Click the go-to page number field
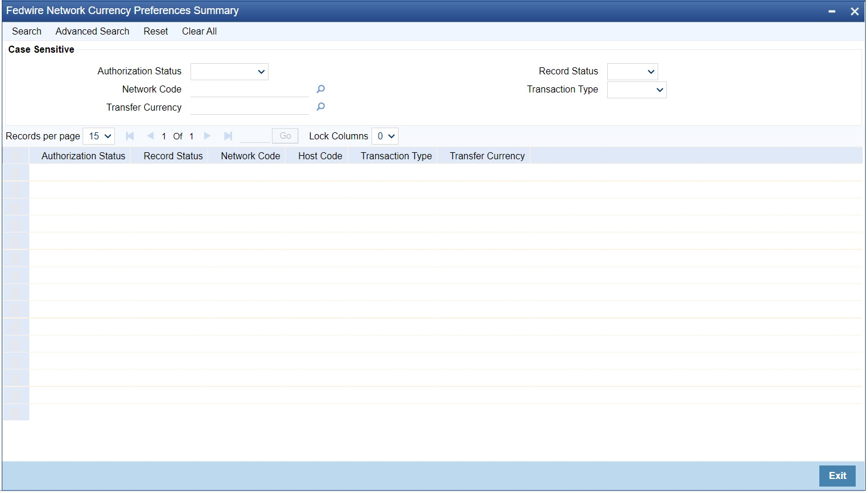This screenshot has width=868, height=493. [255, 136]
